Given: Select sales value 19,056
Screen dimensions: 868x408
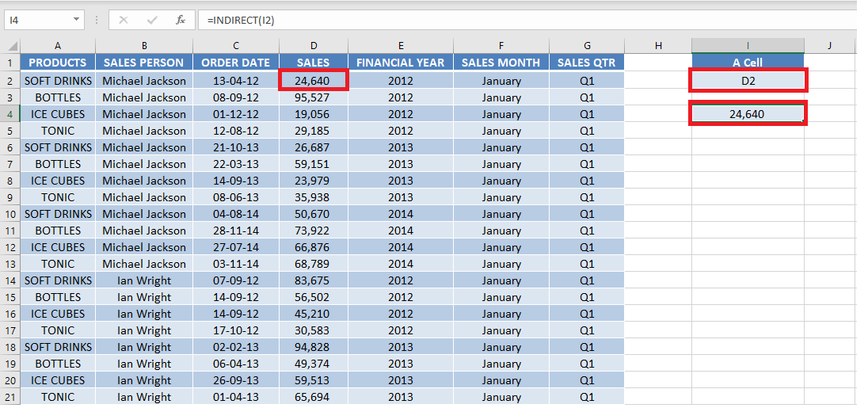Looking at the screenshot, I should [314, 114].
